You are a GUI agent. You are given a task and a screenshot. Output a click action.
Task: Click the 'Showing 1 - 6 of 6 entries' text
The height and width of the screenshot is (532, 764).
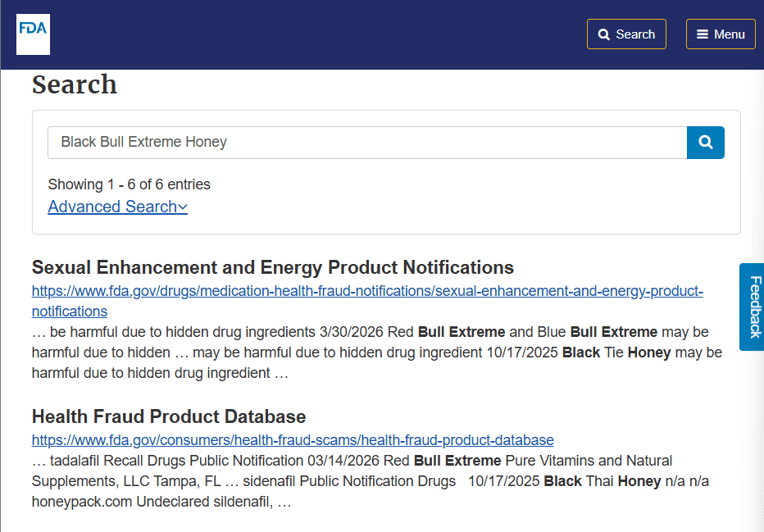tap(130, 184)
